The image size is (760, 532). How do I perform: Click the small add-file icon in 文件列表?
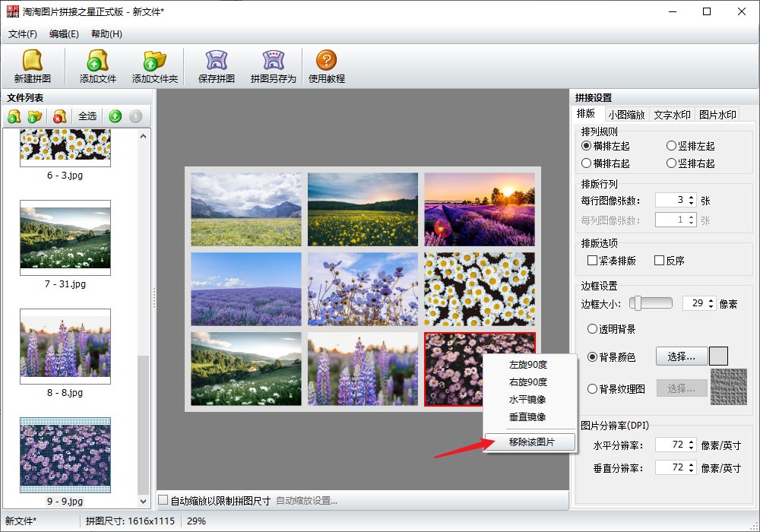click(14, 116)
